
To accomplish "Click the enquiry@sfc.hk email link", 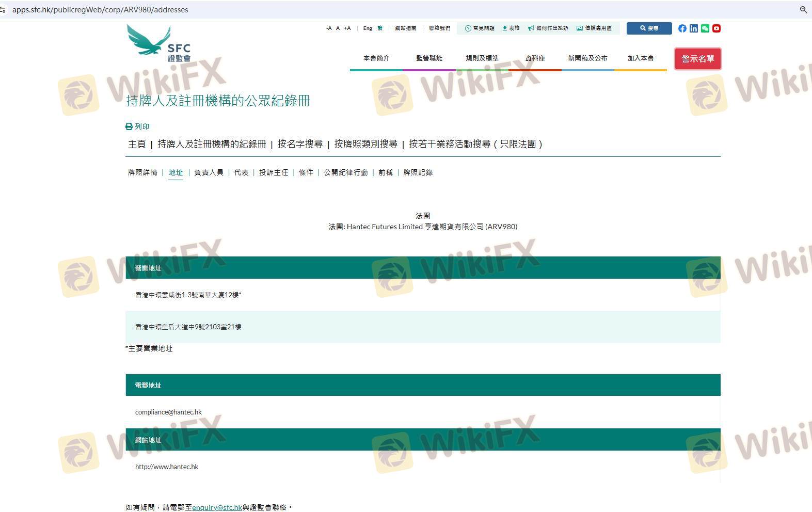I will pos(217,507).
